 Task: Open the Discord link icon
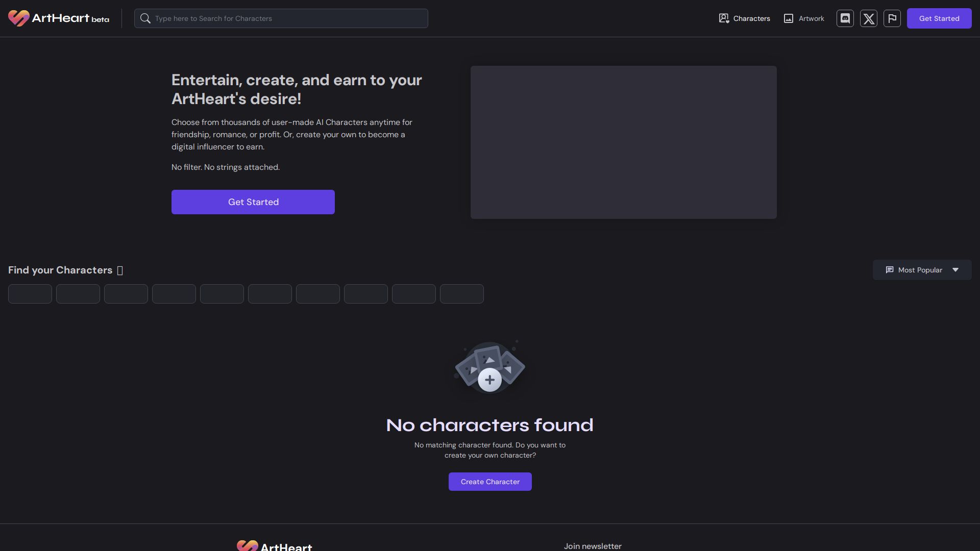click(x=845, y=18)
